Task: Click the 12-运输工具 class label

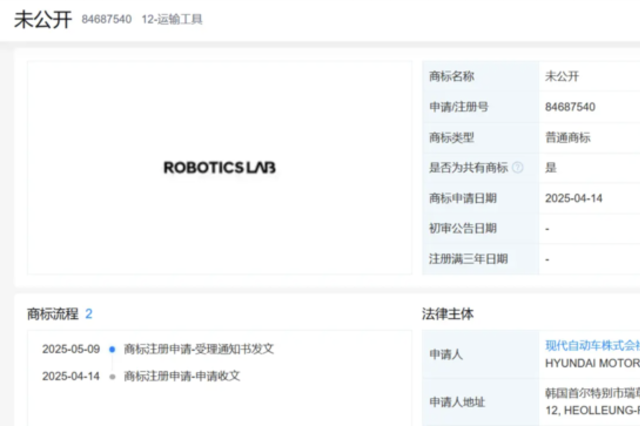Action: pyautogui.click(x=172, y=19)
